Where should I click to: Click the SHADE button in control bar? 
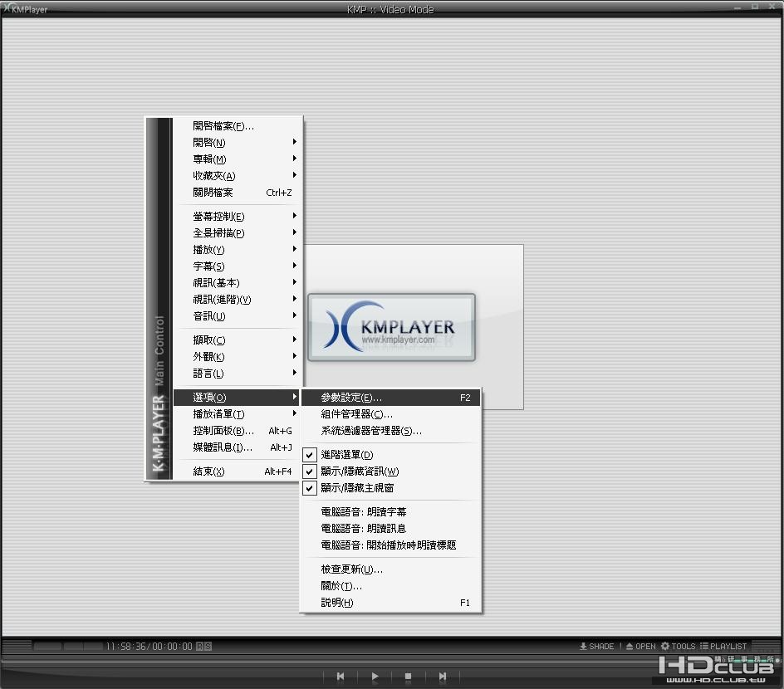point(596,646)
